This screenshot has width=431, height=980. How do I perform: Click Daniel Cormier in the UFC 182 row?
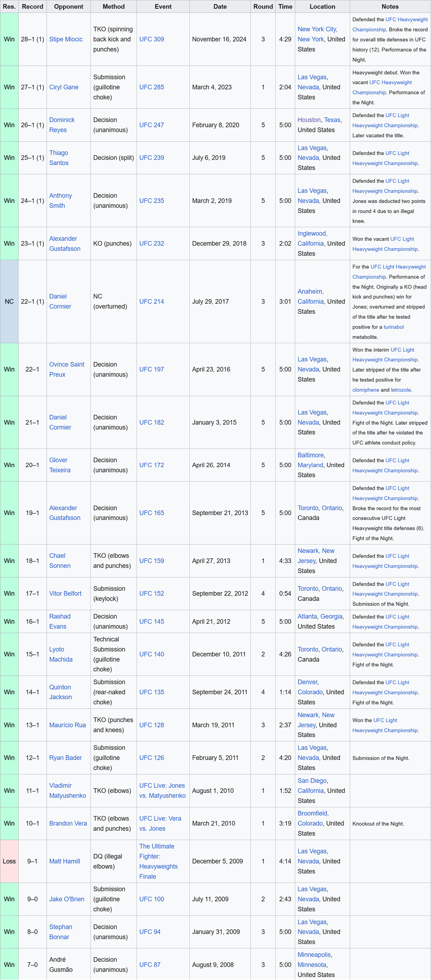(x=60, y=422)
